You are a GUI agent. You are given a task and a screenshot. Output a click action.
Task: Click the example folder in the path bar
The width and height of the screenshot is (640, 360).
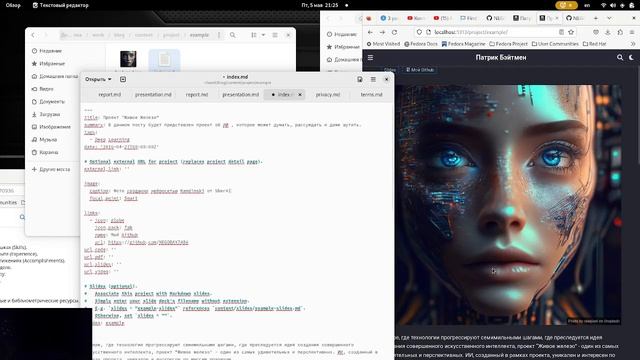point(199,35)
